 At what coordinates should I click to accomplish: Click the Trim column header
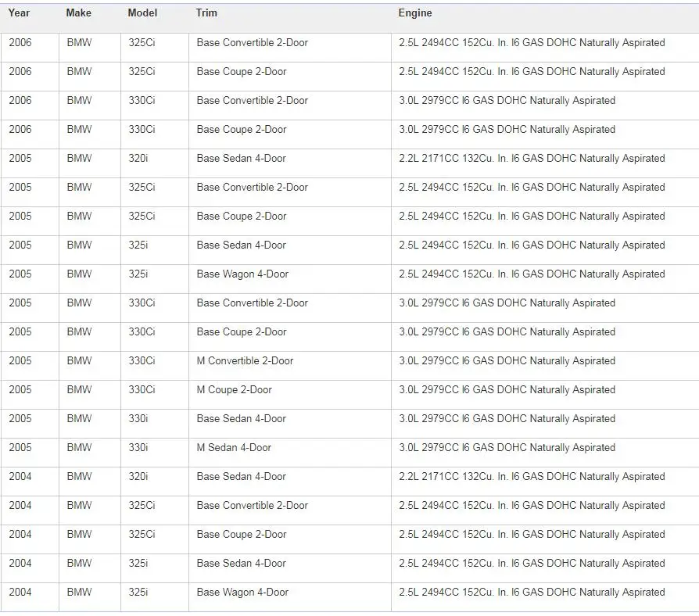[x=206, y=13]
